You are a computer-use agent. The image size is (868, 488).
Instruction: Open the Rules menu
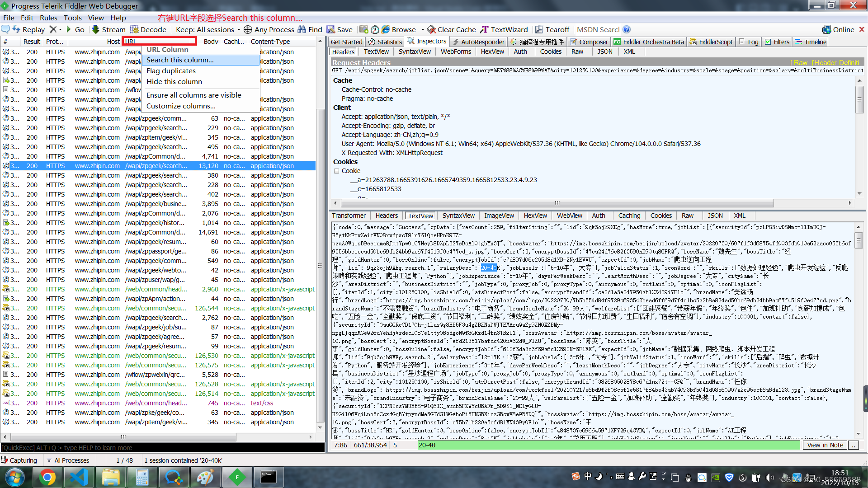click(48, 18)
